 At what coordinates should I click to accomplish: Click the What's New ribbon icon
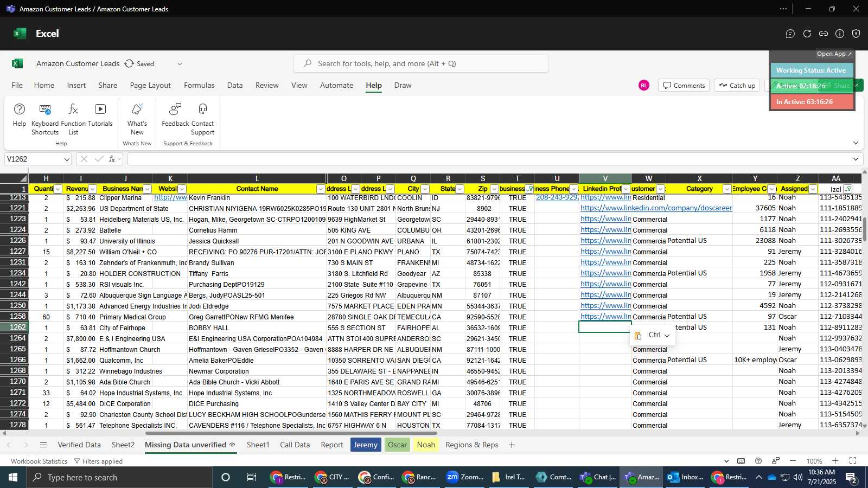point(137,110)
